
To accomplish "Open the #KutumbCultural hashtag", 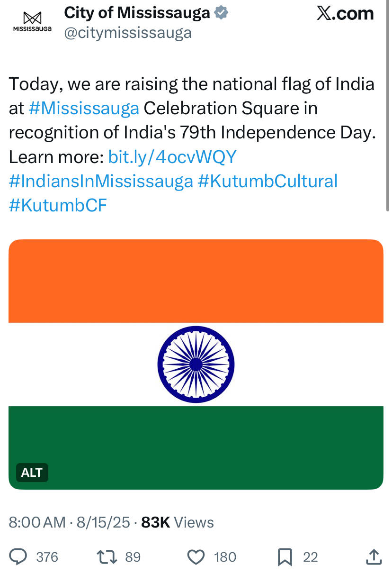I will pos(268,181).
